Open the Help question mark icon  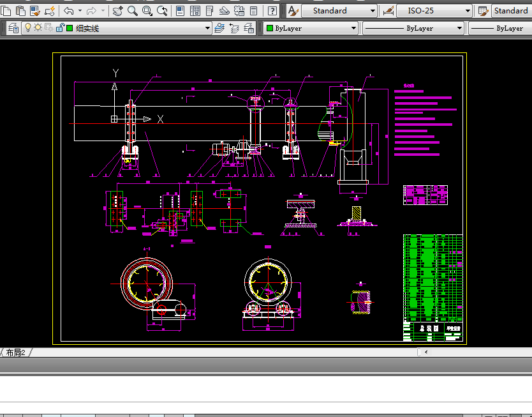(x=272, y=11)
